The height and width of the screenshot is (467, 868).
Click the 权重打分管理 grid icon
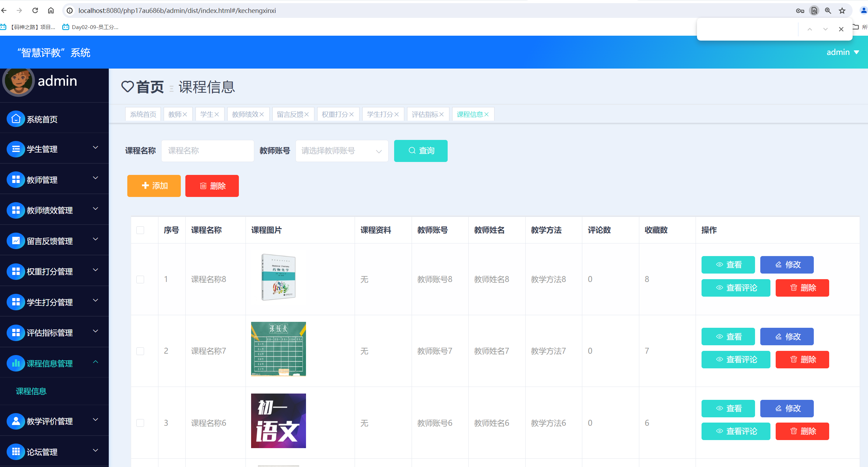click(16, 271)
